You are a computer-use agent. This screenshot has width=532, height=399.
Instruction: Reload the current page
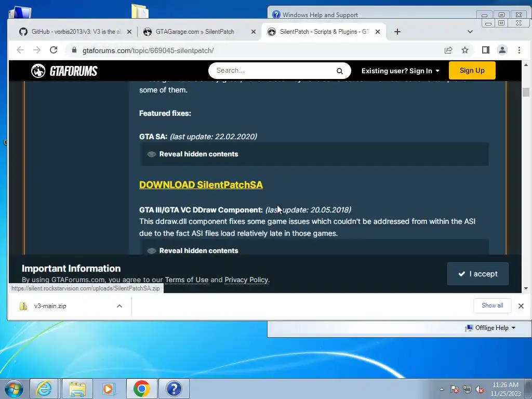(x=54, y=50)
